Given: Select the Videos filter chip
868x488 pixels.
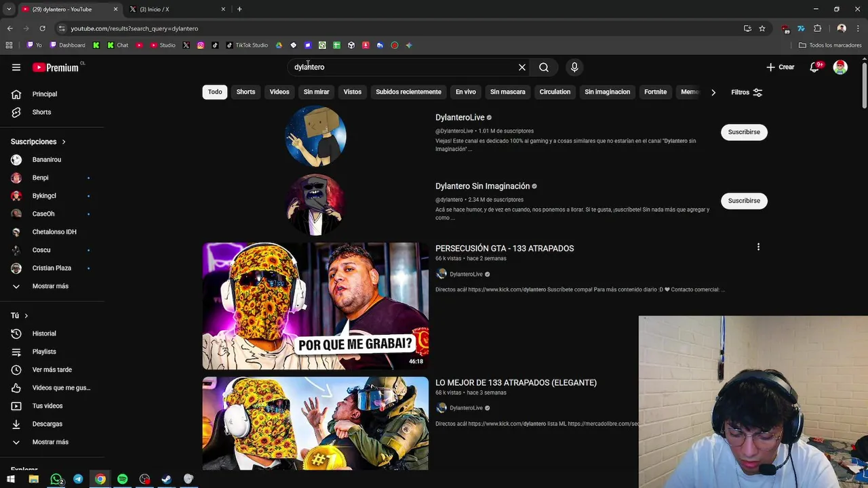Looking at the screenshot, I should (x=279, y=92).
